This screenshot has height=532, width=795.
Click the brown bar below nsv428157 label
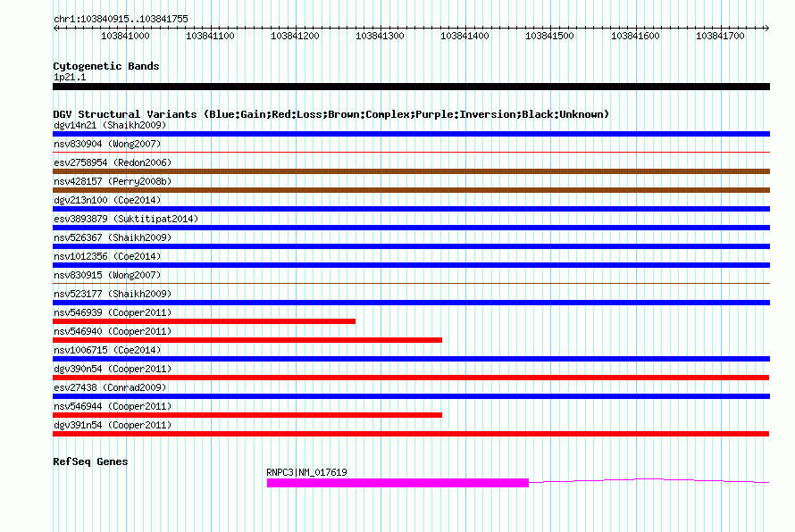click(411, 190)
